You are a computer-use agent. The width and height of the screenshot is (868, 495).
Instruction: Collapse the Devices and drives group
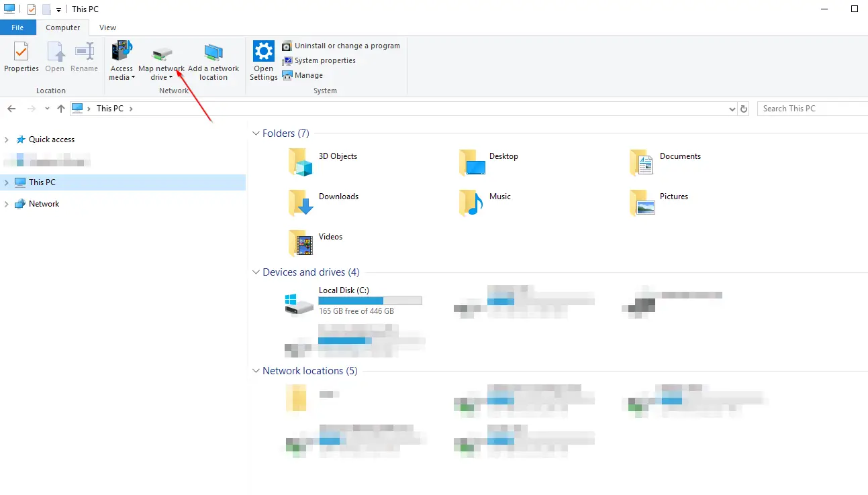pos(256,272)
